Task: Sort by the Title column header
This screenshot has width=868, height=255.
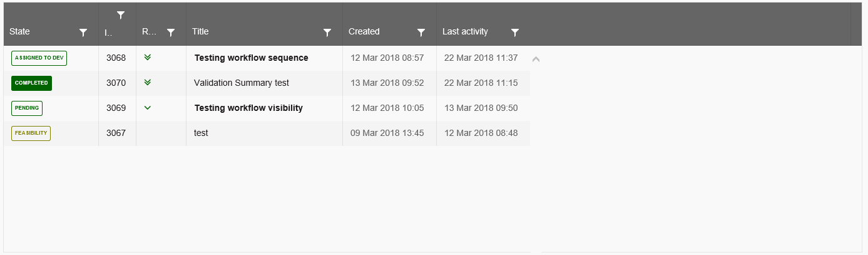Action: coord(200,31)
